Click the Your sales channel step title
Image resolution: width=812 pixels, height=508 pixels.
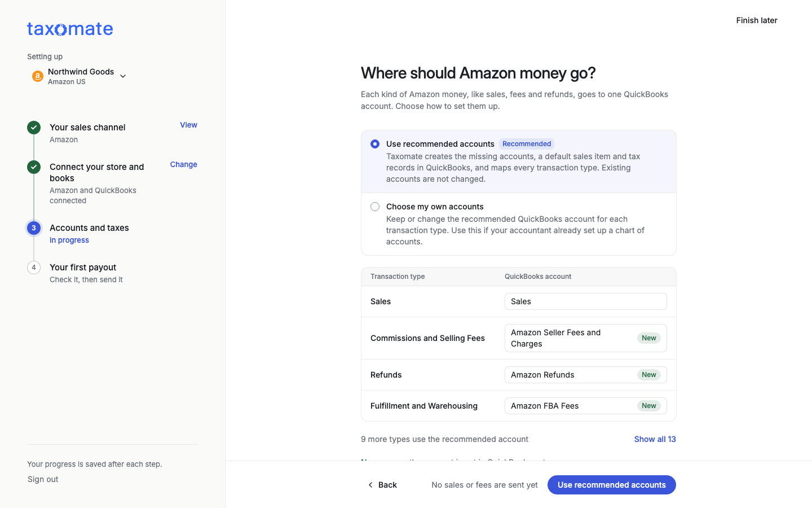(x=87, y=128)
